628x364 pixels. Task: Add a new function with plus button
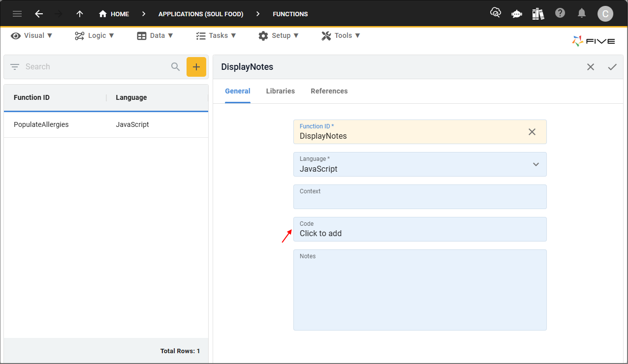[x=196, y=67]
